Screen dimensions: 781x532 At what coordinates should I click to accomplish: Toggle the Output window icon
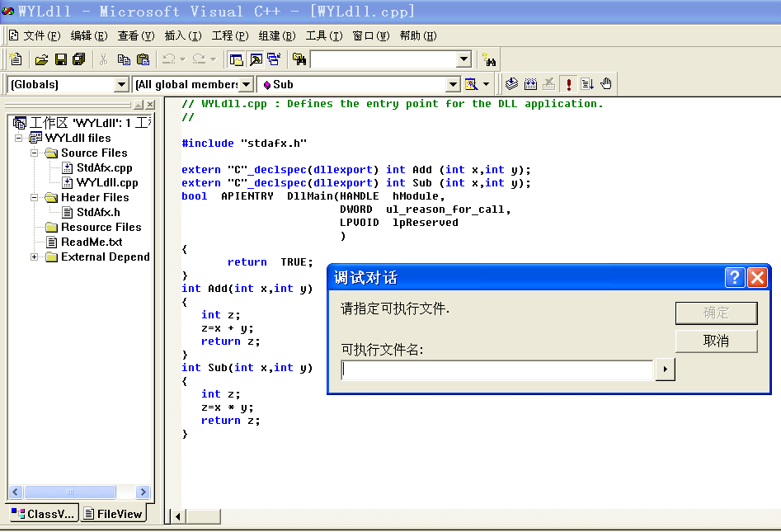coord(256,59)
